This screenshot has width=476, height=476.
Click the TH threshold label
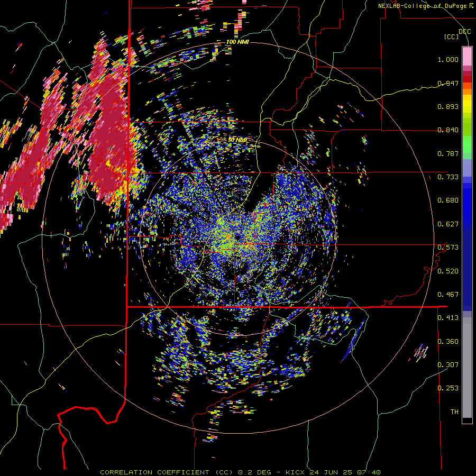[x=454, y=412]
